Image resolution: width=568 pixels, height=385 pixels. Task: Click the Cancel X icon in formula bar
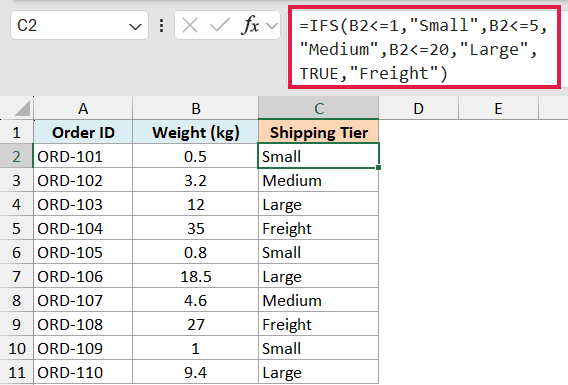coord(190,26)
